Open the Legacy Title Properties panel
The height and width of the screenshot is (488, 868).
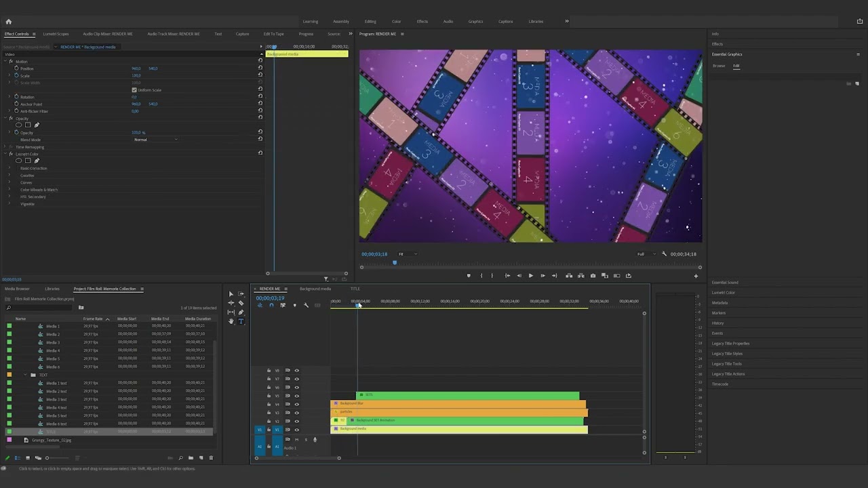point(730,344)
